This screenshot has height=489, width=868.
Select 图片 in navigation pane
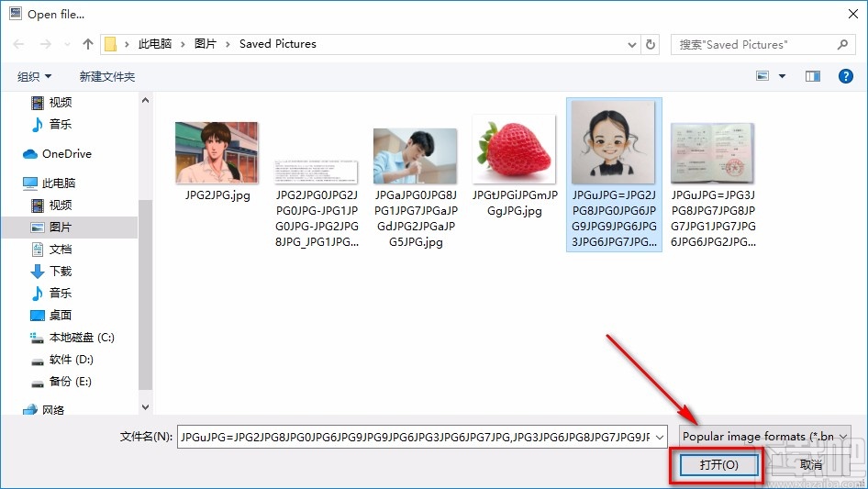click(x=61, y=228)
